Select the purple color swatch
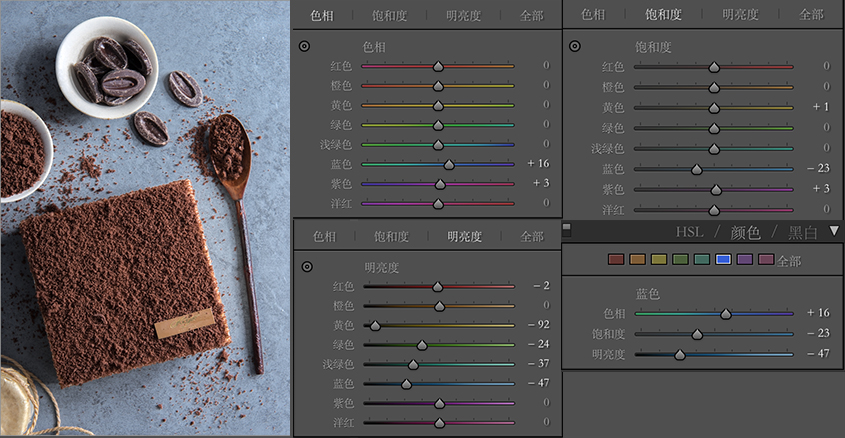This screenshot has height=438, width=845. click(x=745, y=260)
